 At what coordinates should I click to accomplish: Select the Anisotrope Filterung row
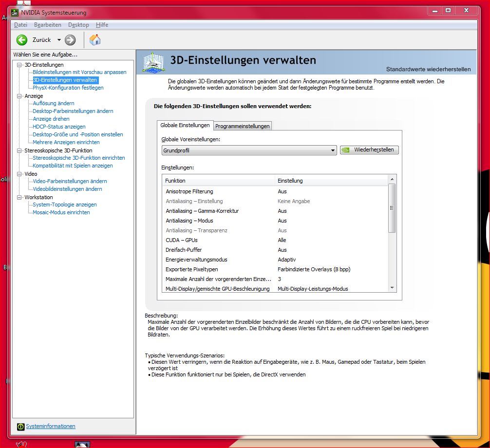(x=275, y=191)
